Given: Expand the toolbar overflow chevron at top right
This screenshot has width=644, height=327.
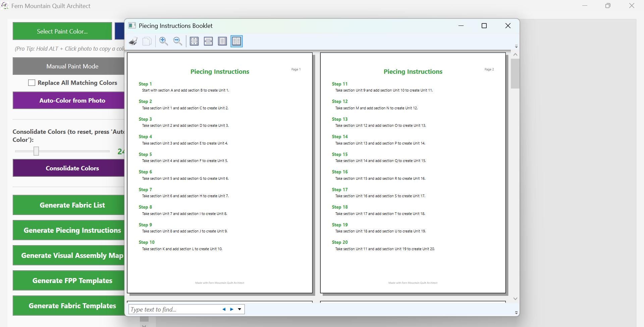Looking at the screenshot, I should 516,46.
